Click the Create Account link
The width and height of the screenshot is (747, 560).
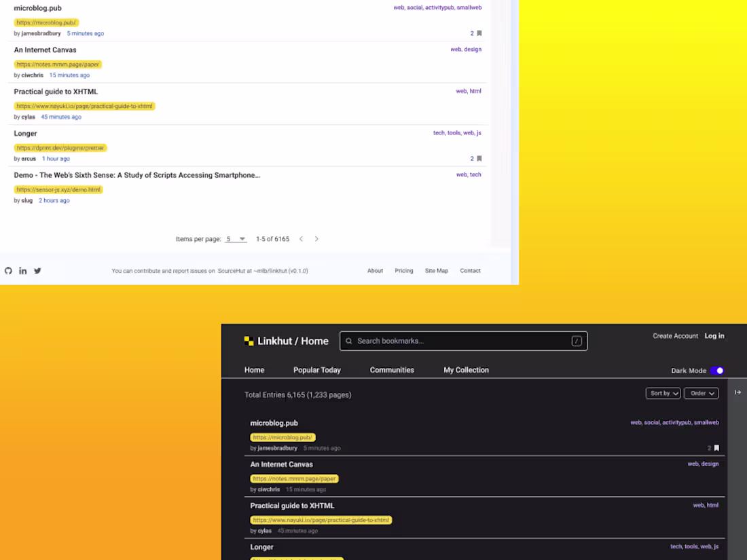point(675,336)
